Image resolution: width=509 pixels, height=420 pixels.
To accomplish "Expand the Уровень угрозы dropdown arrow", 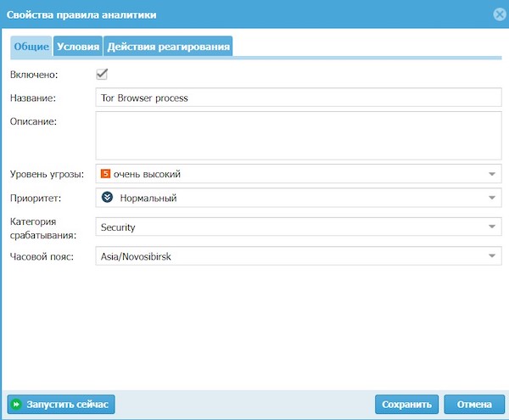I will [492, 175].
